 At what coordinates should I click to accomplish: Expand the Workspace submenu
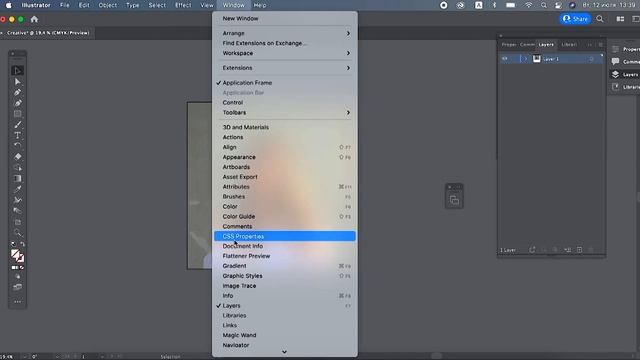[x=285, y=53]
